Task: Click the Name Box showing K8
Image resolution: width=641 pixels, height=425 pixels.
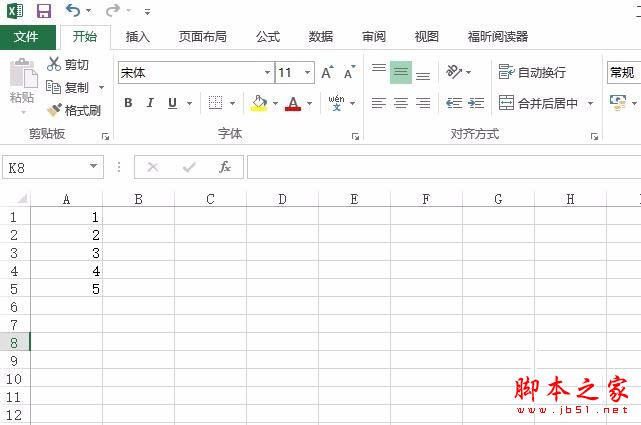Action: (x=45, y=167)
